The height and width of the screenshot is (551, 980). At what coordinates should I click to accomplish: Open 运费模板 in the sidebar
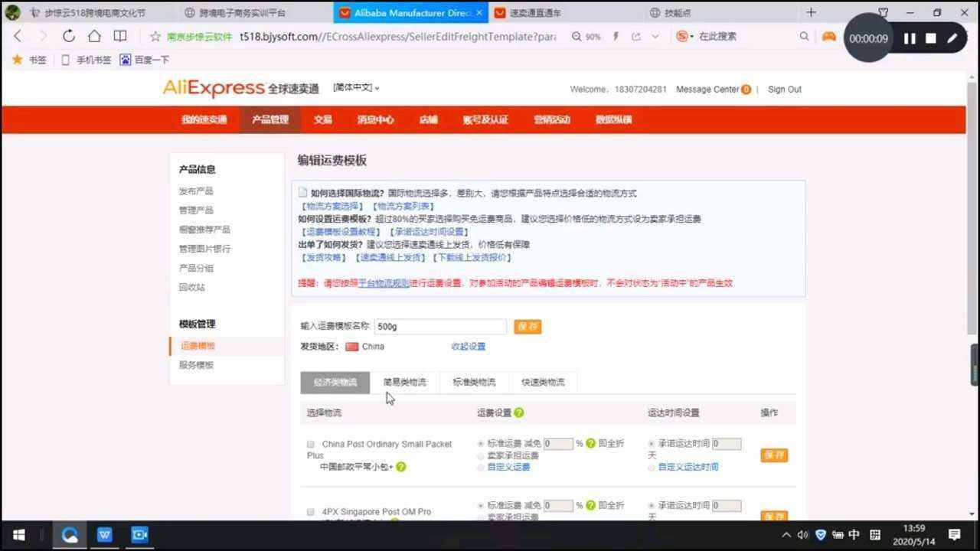198,346
